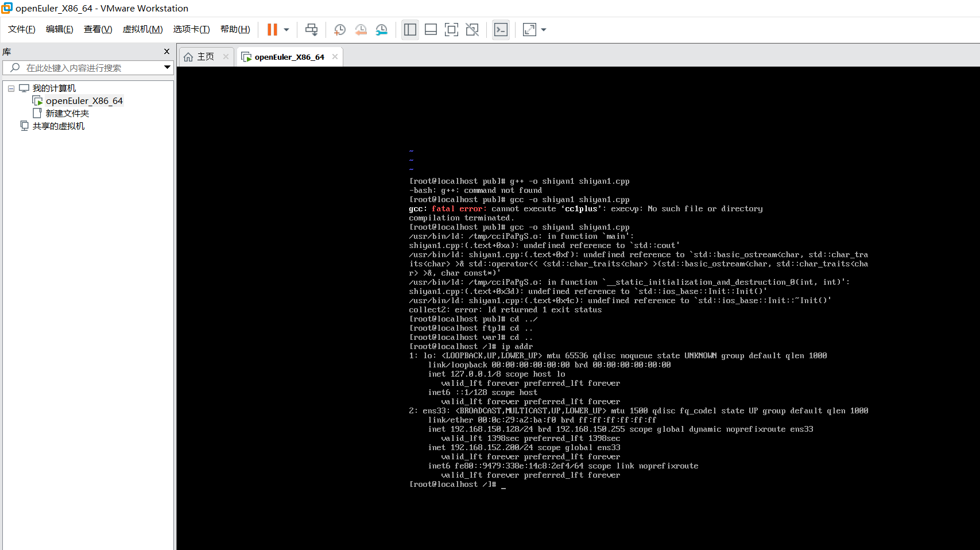Viewport: 980px width, 550px height.
Task: Toggle the console view button
Action: 501,29
